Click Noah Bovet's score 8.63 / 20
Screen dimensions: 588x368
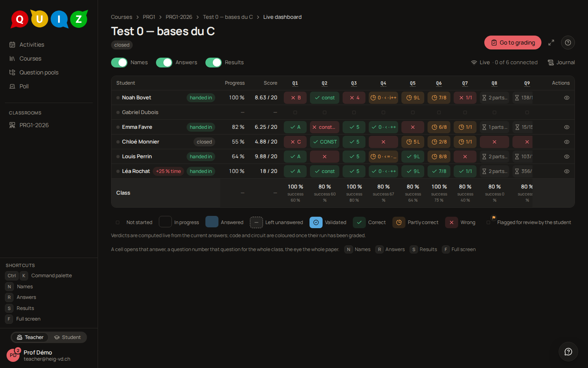266,98
